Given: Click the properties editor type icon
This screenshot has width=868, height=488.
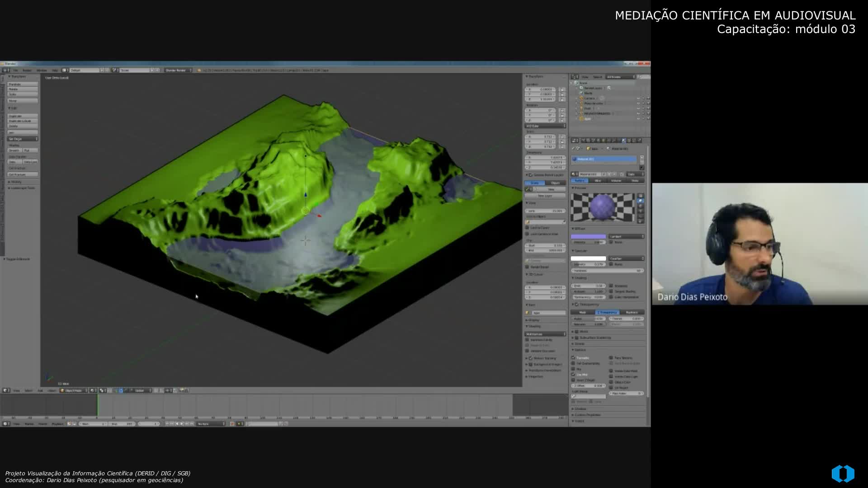Looking at the screenshot, I should click(x=575, y=141).
